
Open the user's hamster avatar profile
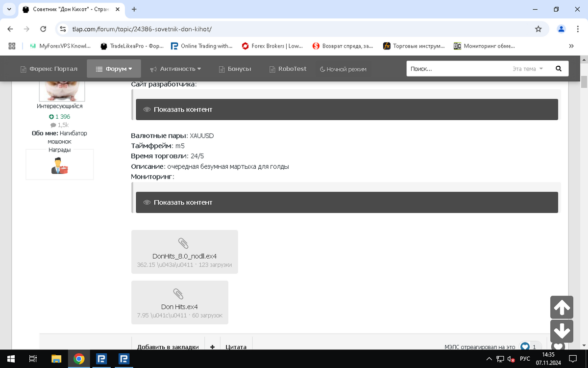pyautogui.click(x=62, y=91)
